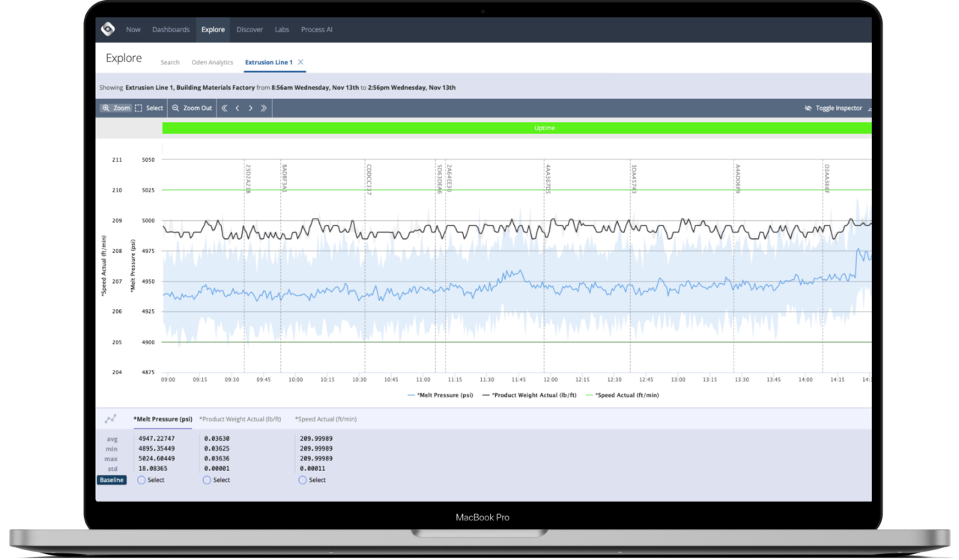The height and width of the screenshot is (560, 959).
Task: Select the Speed Actual radio button
Action: coord(303,480)
